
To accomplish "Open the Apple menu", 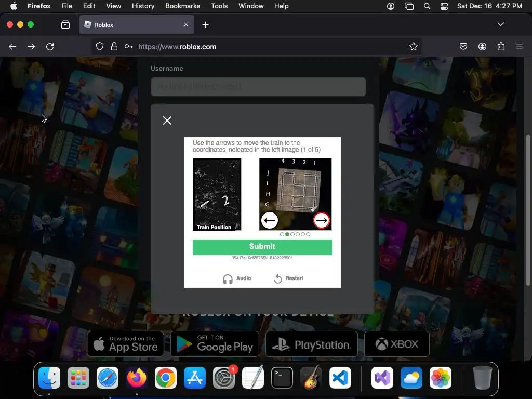I will [x=13, y=6].
